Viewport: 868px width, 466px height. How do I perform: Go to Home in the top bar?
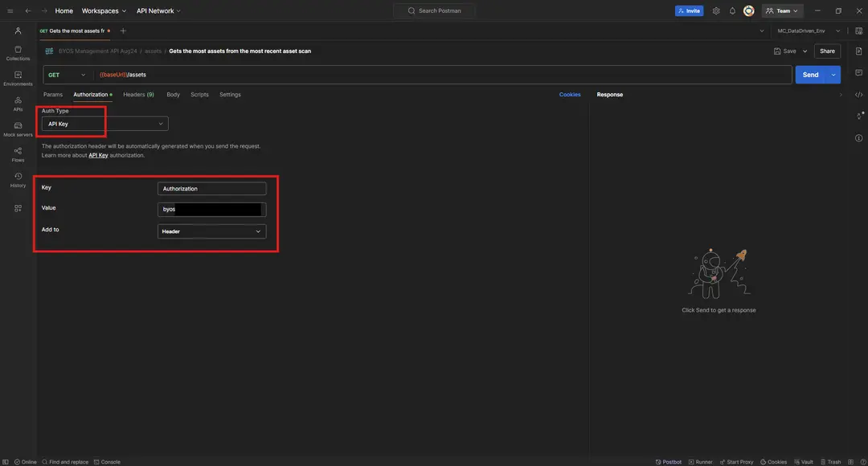coord(63,11)
